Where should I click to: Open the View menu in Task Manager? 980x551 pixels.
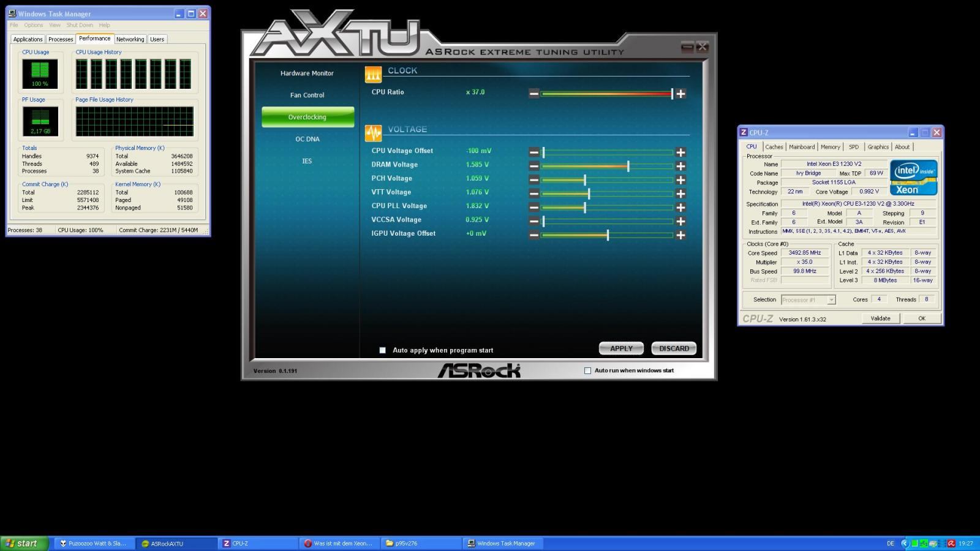click(55, 25)
